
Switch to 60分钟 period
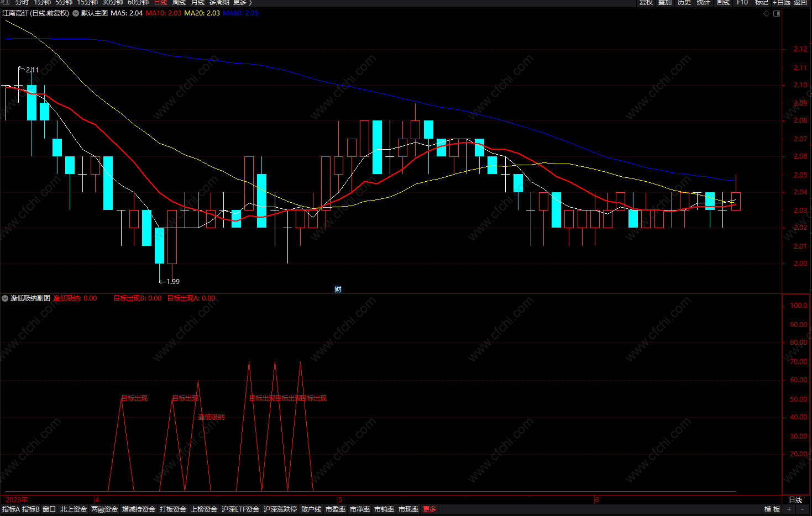138,3
